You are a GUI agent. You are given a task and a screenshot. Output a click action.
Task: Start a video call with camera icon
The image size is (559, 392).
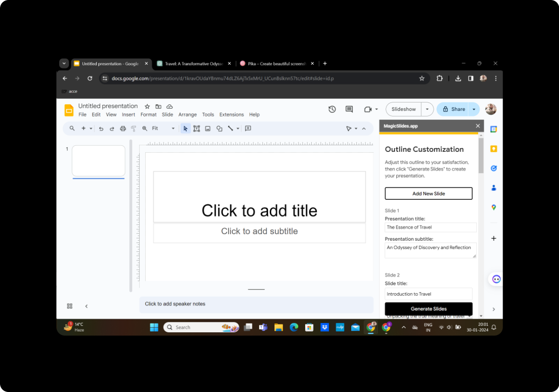pos(368,110)
